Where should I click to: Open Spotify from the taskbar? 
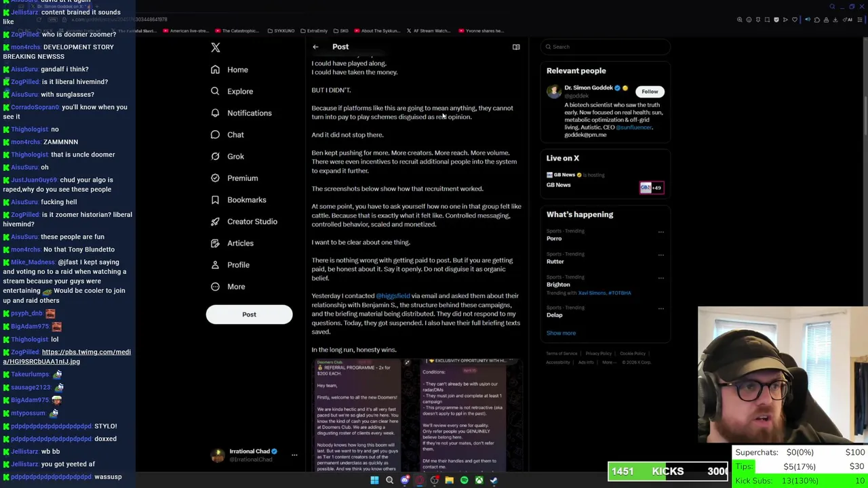pyautogui.click(x=464, y=481)
